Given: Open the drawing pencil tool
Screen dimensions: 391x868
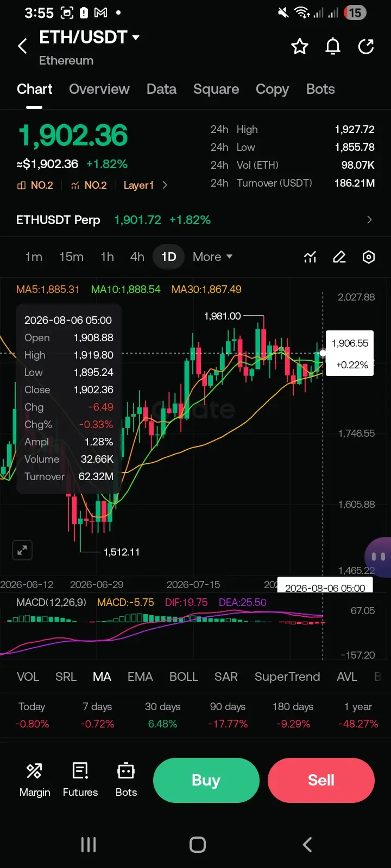Looking at the screenshot, I should tap(339, 257).
